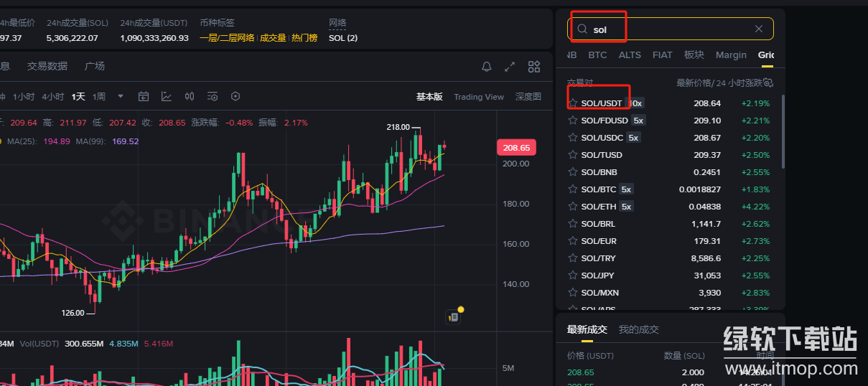This screenshot has height=386, width=868.
Task: Click the floating note icon on chart
Action: 453,316
